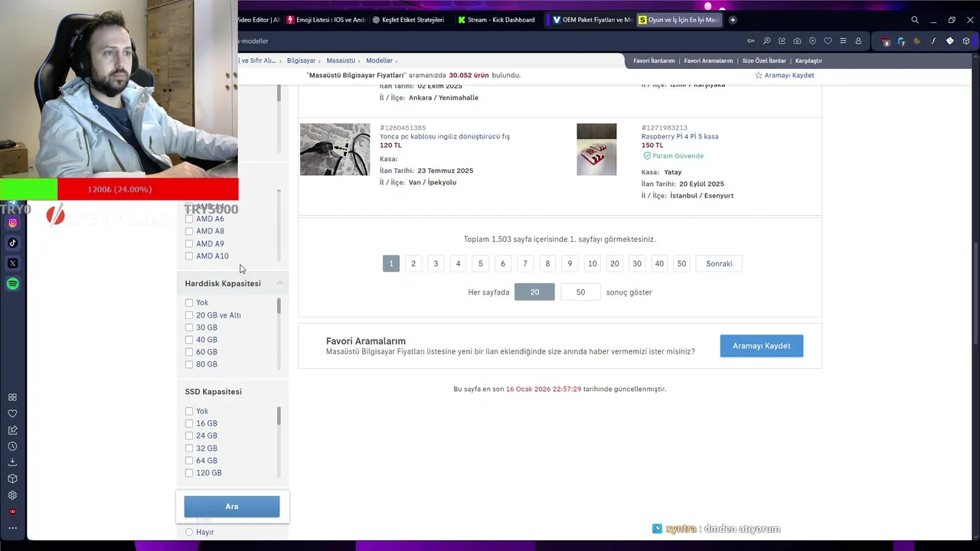The height and width of the screenshot is (551, 980).
Task: Click the key (passwords) icon in address bar
Action: point(751,41)
